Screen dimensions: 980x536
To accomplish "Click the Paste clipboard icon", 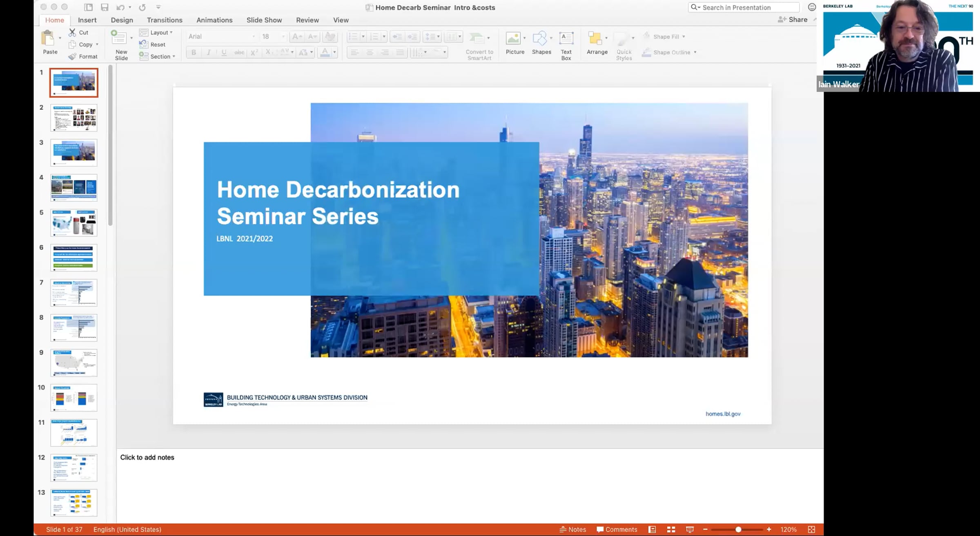I will point(48,38).
